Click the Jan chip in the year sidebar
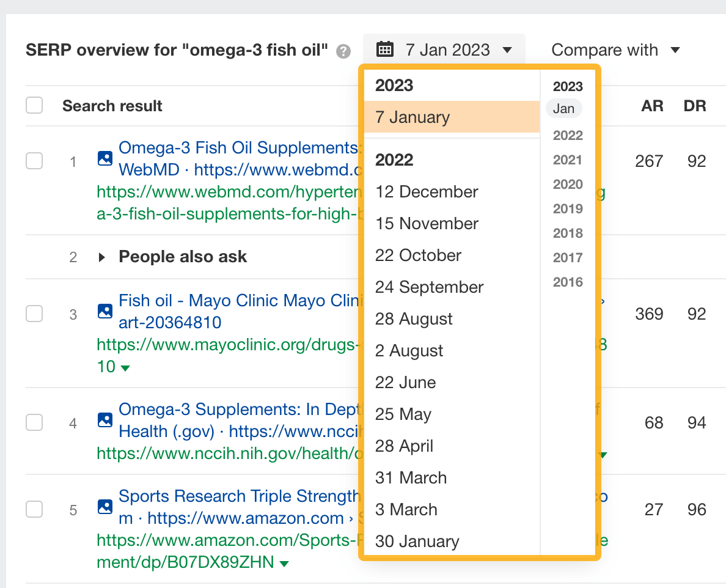726x588 pixels. pyautogui.click(x=563, y=108)
